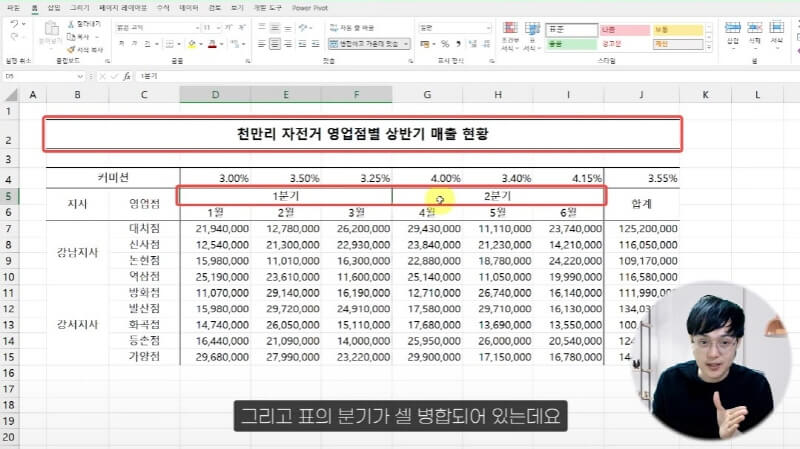Image resolution: width=800 pixels, height=449 pixels.
Task: Click the Borders icon
Action: click(x=169, y=44)
